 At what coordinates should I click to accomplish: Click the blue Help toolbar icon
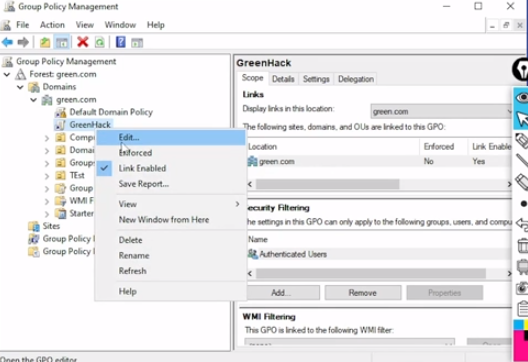tap(121, 42)
